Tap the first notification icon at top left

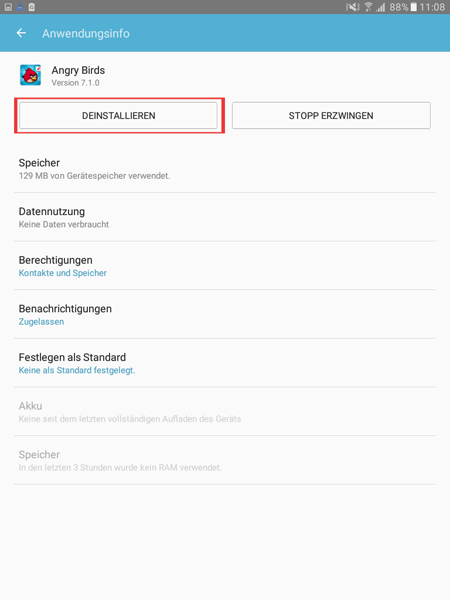tap(8, 7)
